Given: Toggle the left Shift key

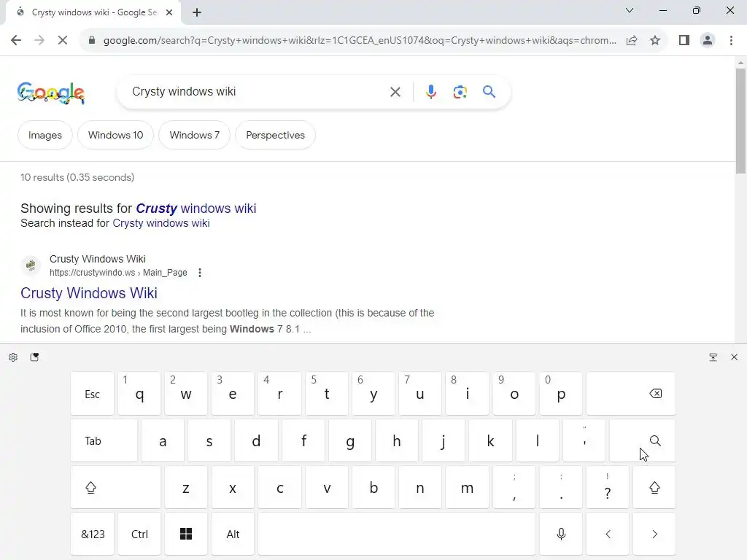Looking at the screenshot, I should click(x=116, y=487).
